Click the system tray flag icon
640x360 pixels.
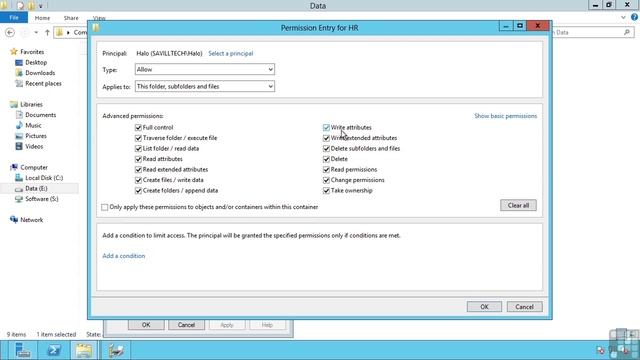point(600,350)
